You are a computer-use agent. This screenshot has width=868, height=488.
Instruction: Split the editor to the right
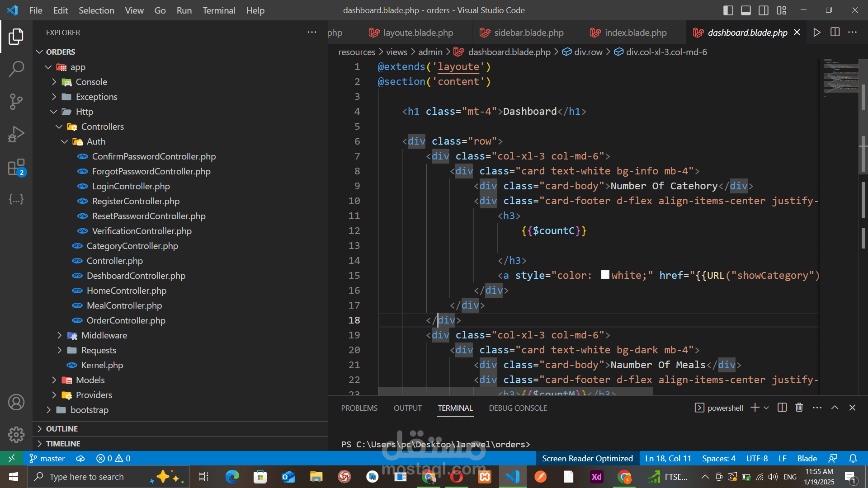coord(835,33)
